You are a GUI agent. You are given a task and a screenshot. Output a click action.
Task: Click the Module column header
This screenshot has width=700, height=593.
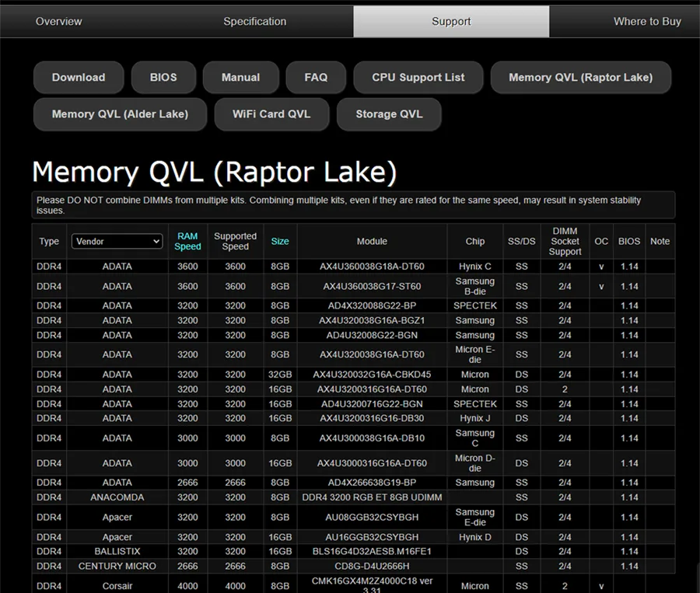pos(372,242)
